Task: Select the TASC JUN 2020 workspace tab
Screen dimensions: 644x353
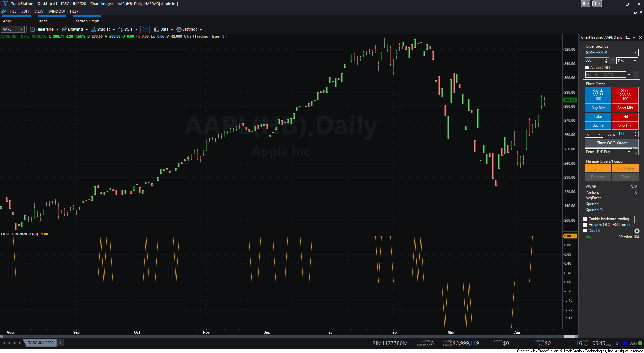Action: [x=41, y=343]
